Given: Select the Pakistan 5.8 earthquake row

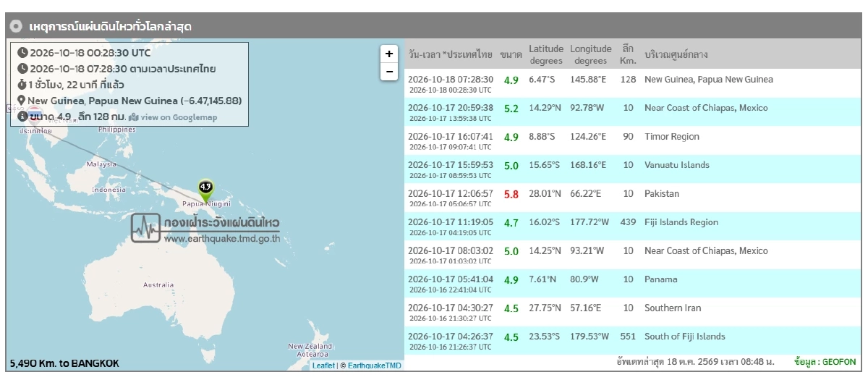Looking at the screenshot, I should point(633,198).
